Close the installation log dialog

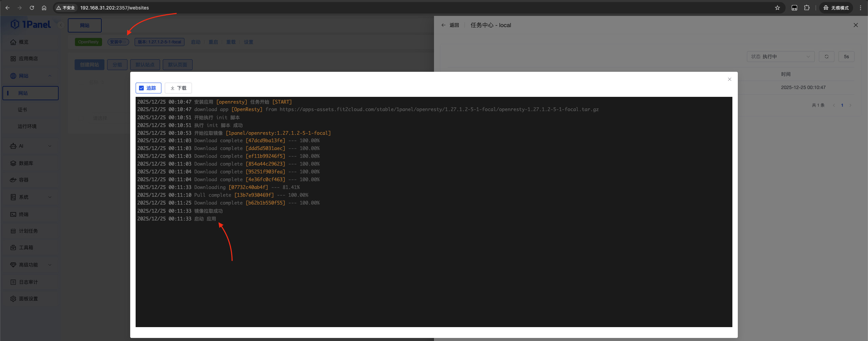pos(729,79)
